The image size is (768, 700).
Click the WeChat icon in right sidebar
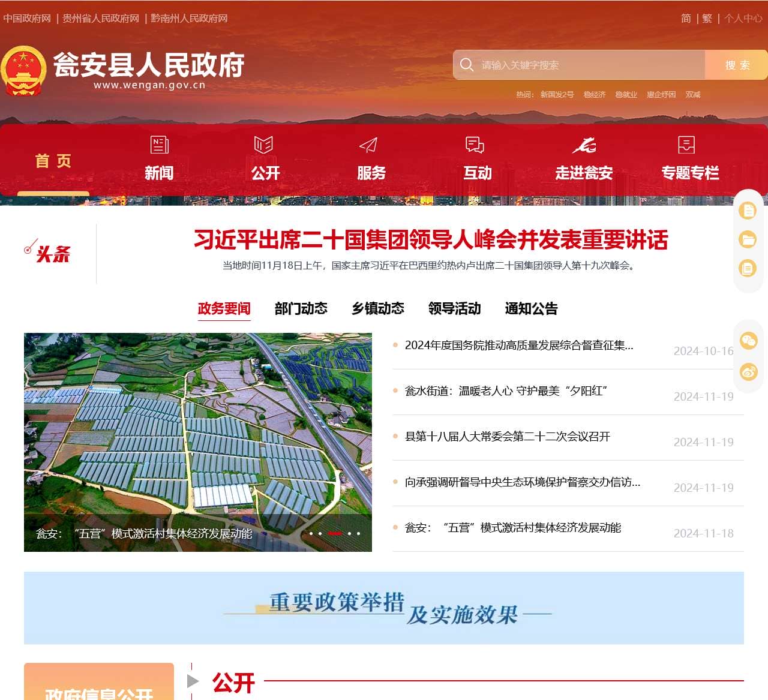pos(748,341)
